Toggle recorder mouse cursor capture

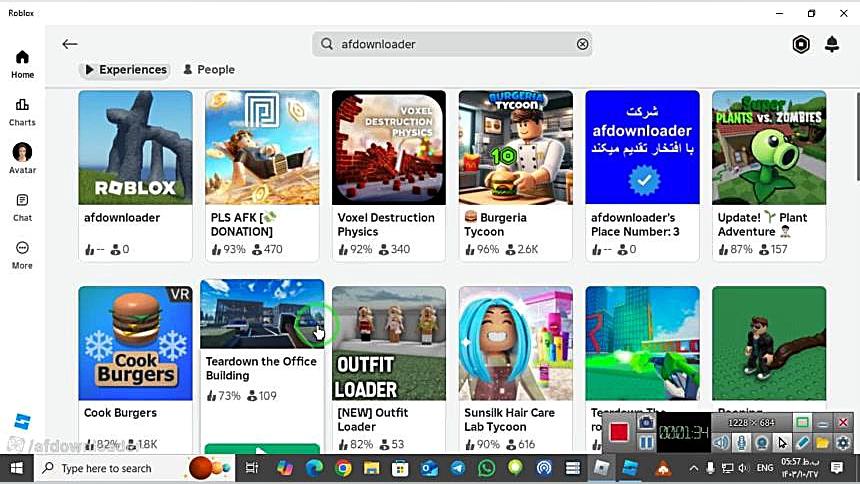pos(782,442)
